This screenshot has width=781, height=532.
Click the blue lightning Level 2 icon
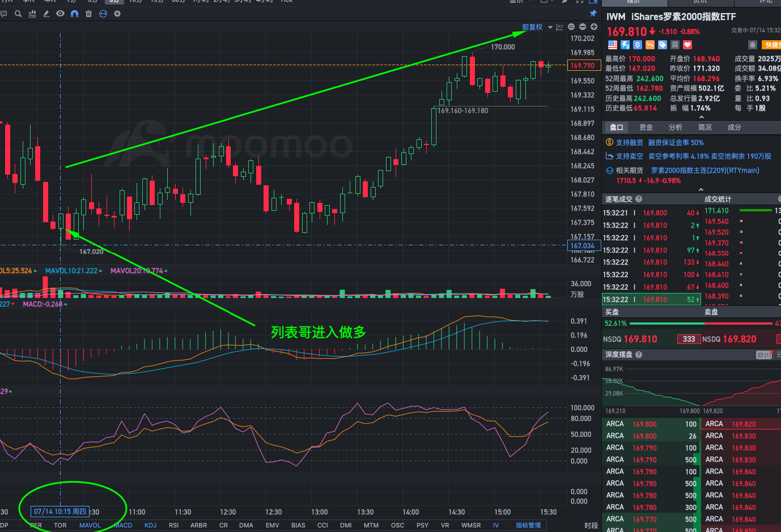pos(625,45)
